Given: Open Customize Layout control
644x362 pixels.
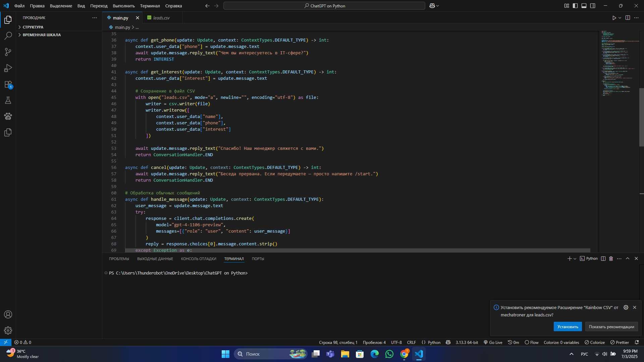Looking at the screenshot, I should point(567,6).
